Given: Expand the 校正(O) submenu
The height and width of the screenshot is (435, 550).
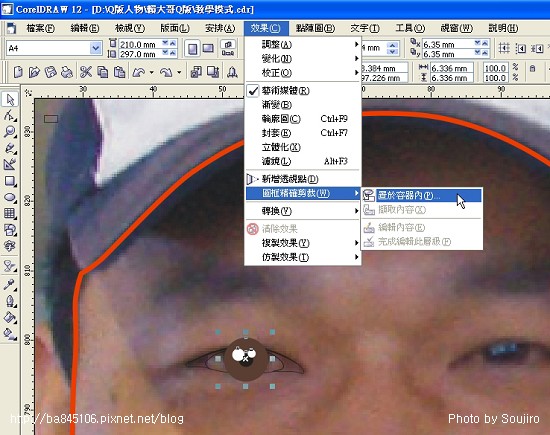Looking at the screenshot, I should point(303,73).
